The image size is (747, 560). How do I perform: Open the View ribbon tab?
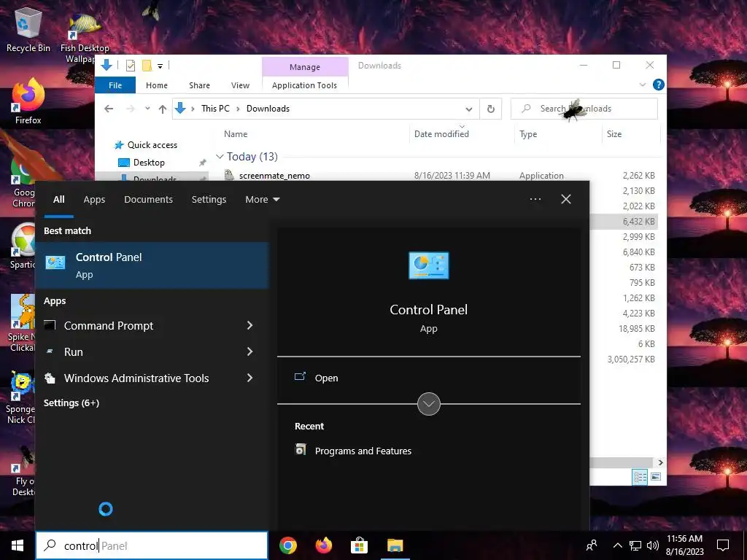(240, 85)
